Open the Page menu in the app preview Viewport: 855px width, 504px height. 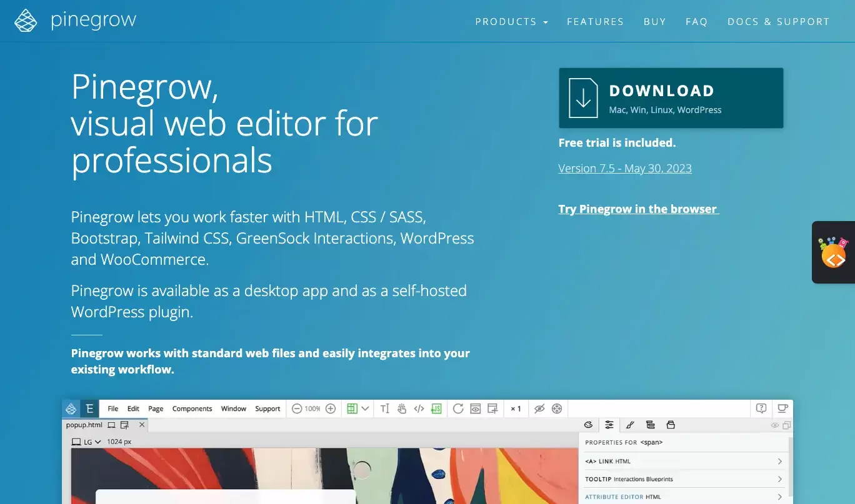tap(156, 408)
